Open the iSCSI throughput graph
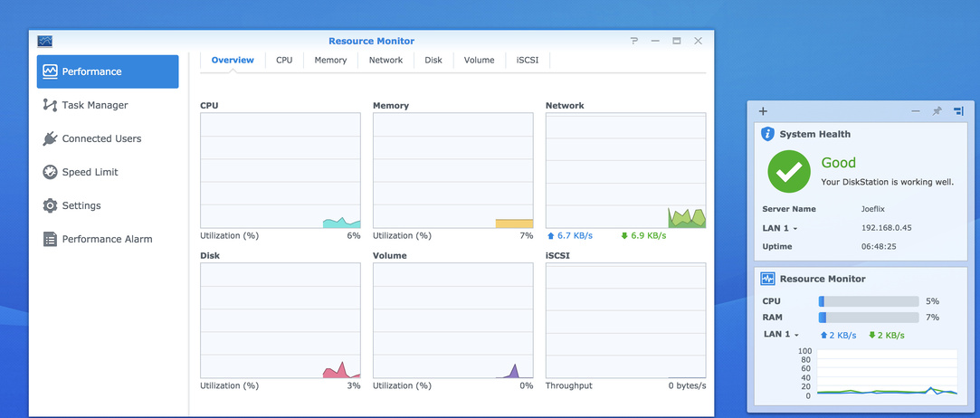This screenshot has width=980, height=418. (625, 320)
